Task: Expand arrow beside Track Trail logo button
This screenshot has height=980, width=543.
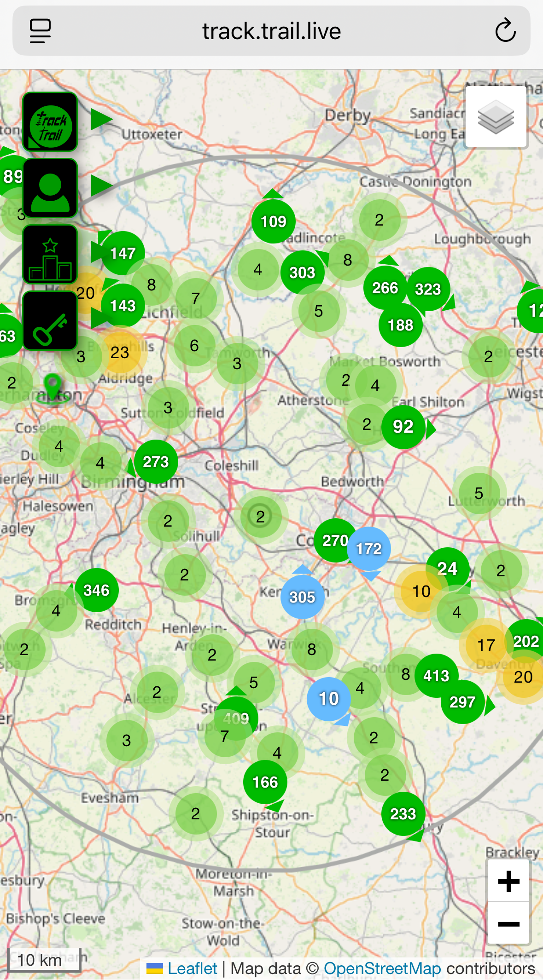Action: tap(101, 120)
